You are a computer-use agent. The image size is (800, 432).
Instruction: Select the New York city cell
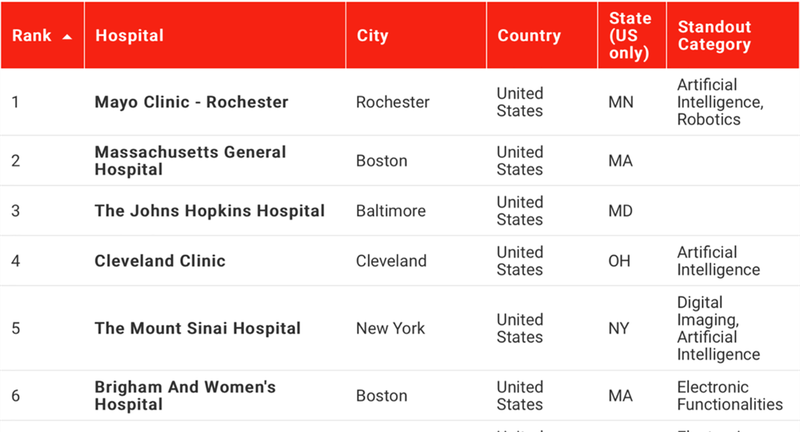click(392, 328)
